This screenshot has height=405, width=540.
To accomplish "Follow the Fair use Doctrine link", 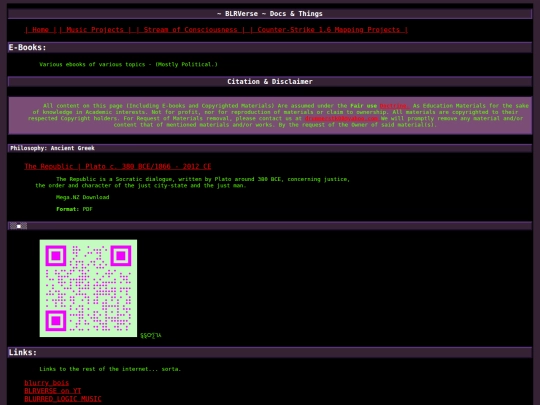I will point(394,106).
